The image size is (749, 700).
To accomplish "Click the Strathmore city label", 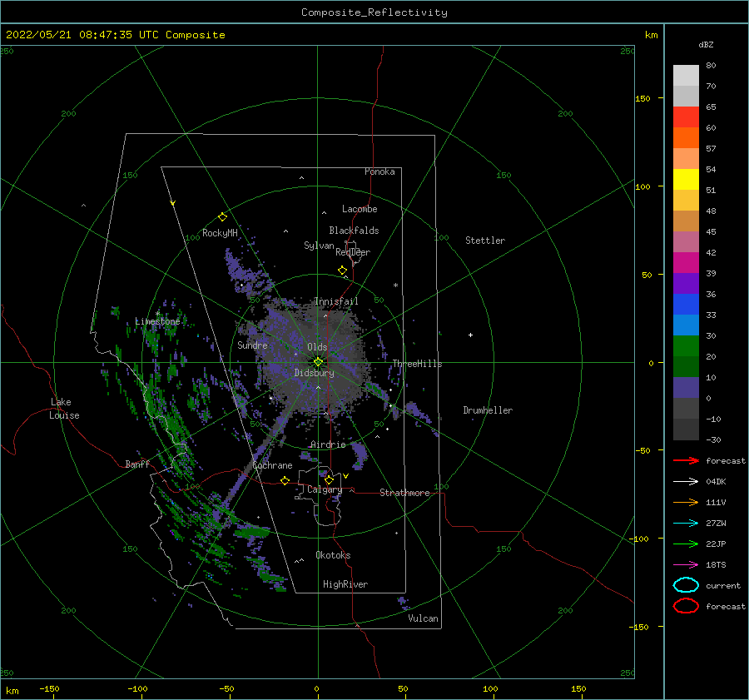I will (x=404, y=493).
